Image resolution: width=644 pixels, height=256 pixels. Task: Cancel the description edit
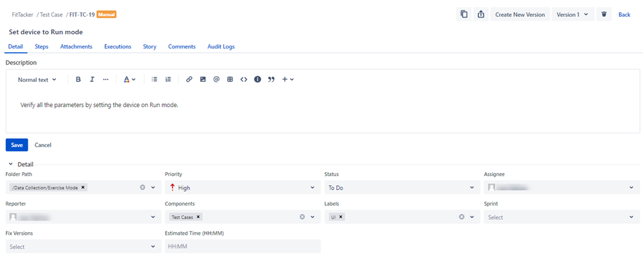pyautogui.click(x=43, y=145)
